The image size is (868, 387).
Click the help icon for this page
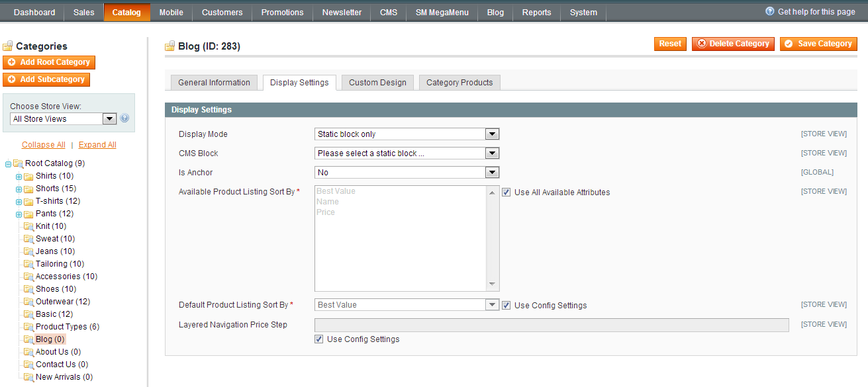(770, 11)
